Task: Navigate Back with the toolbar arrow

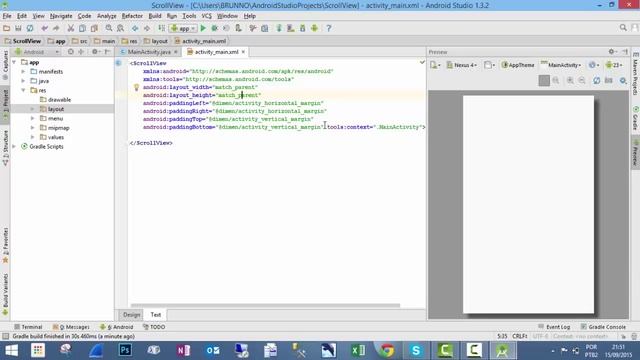Action: click(x=135, y=28)
